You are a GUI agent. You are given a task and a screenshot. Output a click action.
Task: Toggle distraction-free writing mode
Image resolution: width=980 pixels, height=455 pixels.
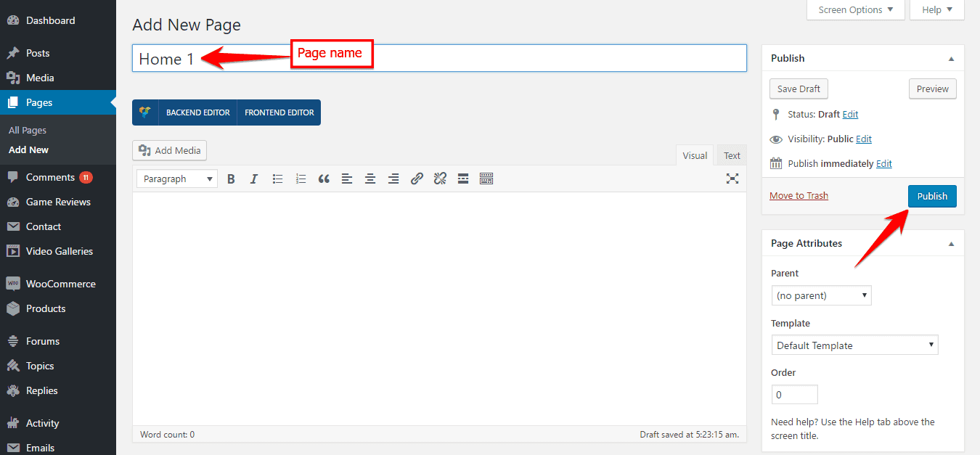(732, 178)
